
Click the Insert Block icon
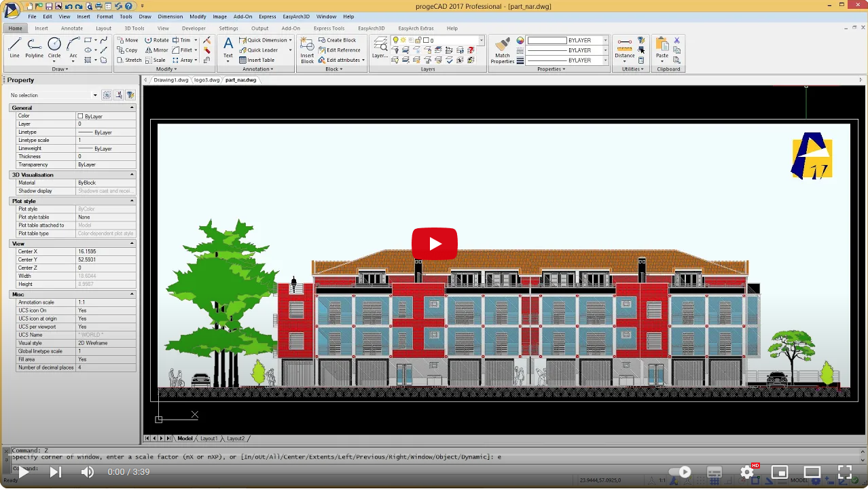tap(307, 50)
